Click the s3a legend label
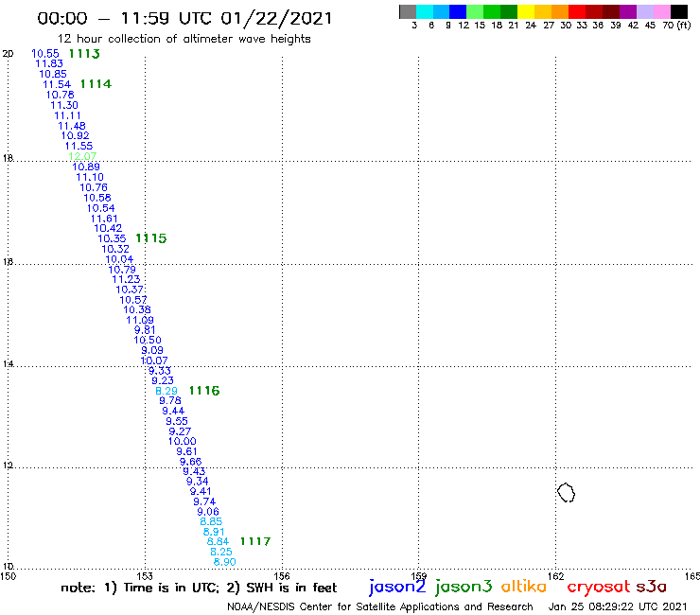Screen dimensions: 700x615 point(652,587)
